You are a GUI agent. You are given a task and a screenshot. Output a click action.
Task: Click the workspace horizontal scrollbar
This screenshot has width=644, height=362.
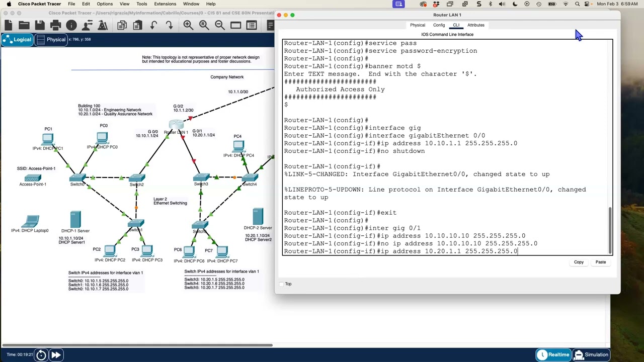[x=137, y=345]
